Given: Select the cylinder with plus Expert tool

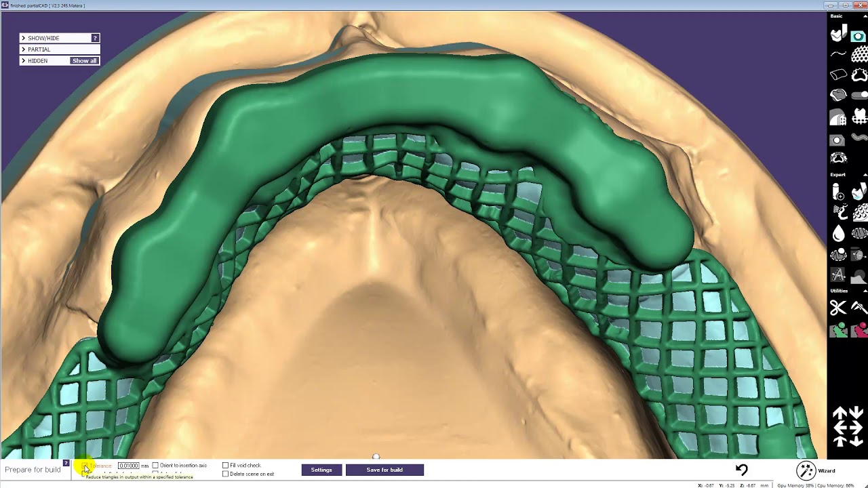Looking at the screenshot, I should point(839,192).
